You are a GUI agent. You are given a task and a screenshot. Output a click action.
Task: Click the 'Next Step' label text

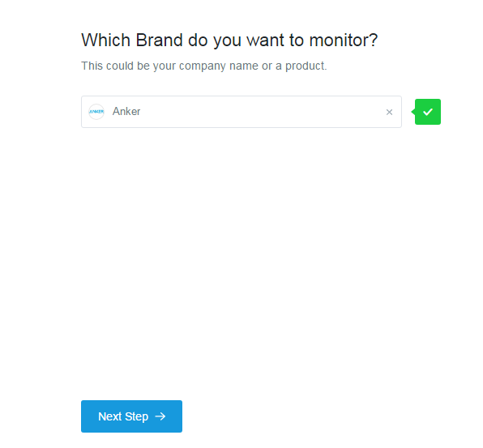click(123, 416)
